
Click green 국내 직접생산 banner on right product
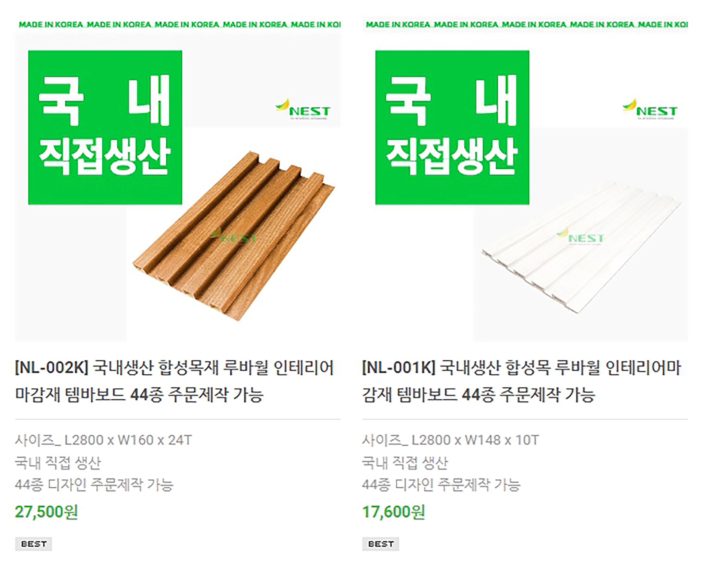tap(452, 127)
